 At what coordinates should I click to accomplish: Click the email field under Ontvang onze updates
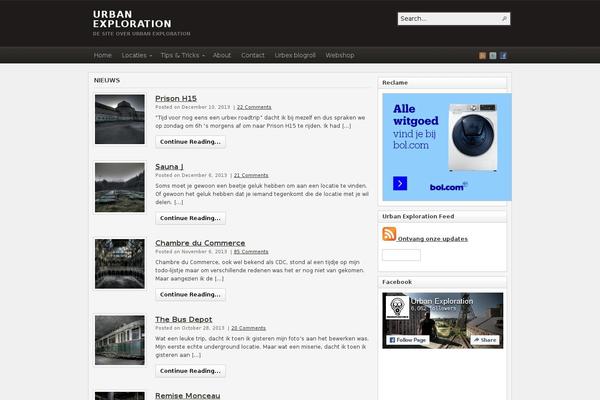pyautogui.click(x=401, y=255)
